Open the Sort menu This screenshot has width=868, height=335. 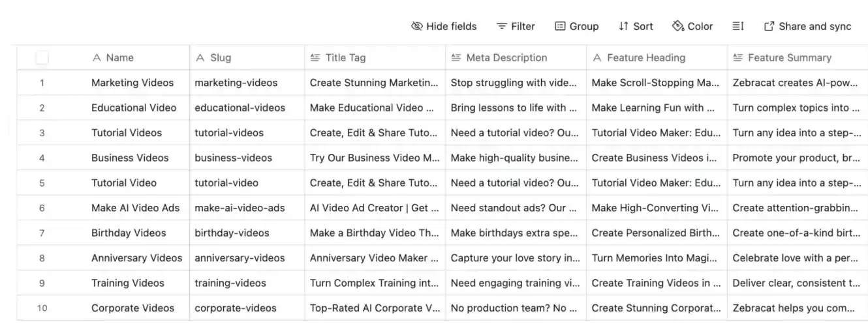(x=636, y=26)
